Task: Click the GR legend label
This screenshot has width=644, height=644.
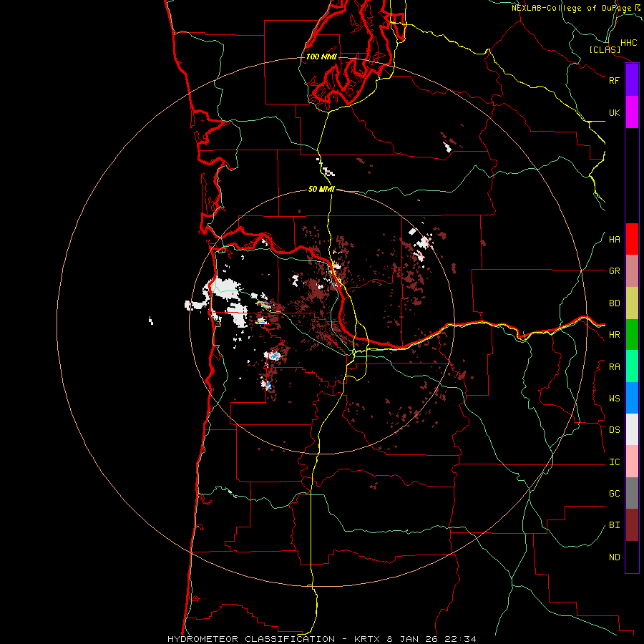Action: click(x=614, y=271)
